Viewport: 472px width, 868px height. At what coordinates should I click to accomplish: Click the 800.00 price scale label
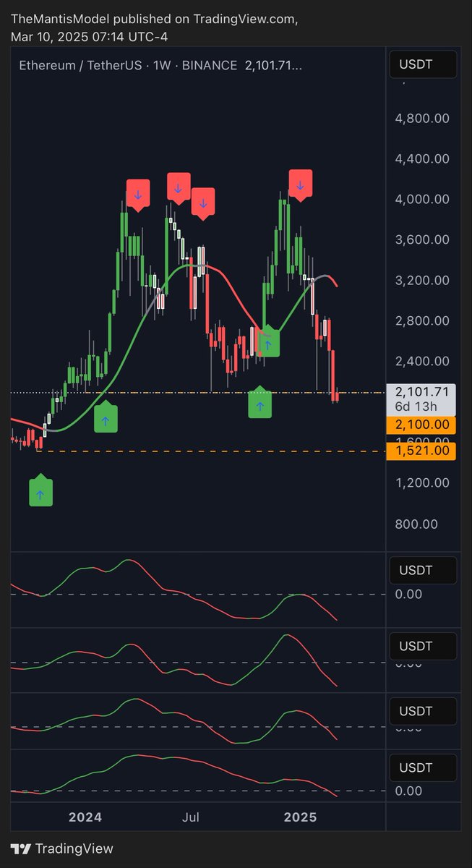coord(416,523)
